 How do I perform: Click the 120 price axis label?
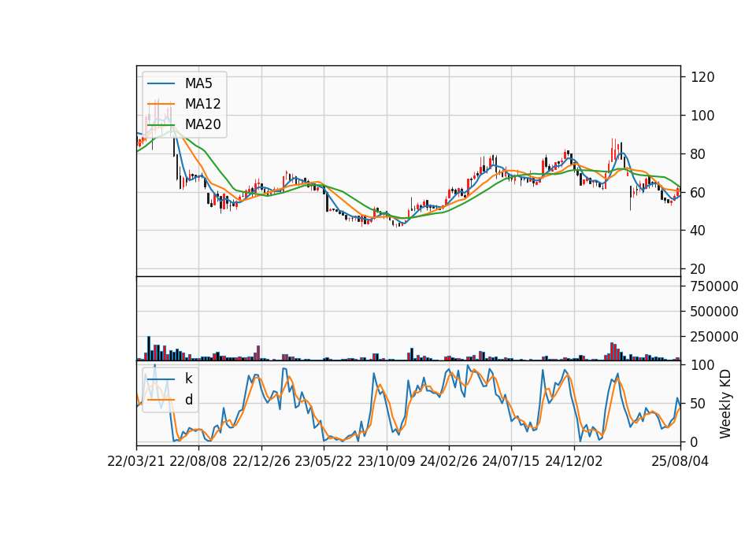tap(702, 77)
